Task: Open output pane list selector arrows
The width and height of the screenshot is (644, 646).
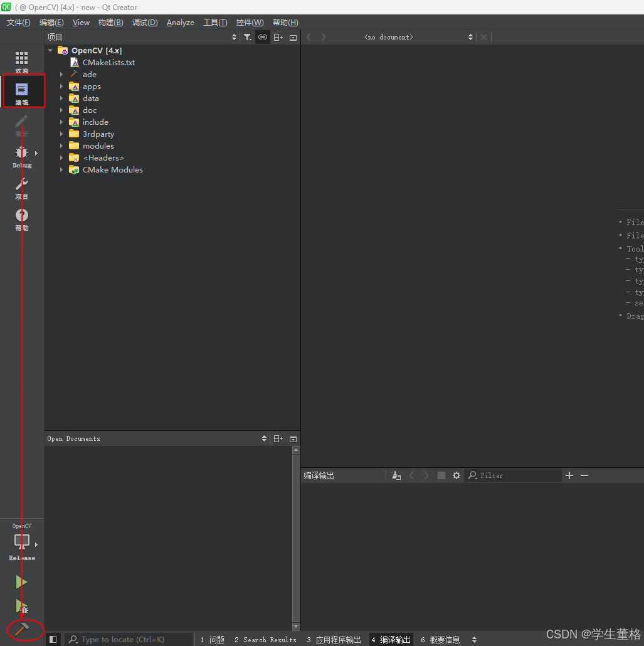Action: [474, 640]
